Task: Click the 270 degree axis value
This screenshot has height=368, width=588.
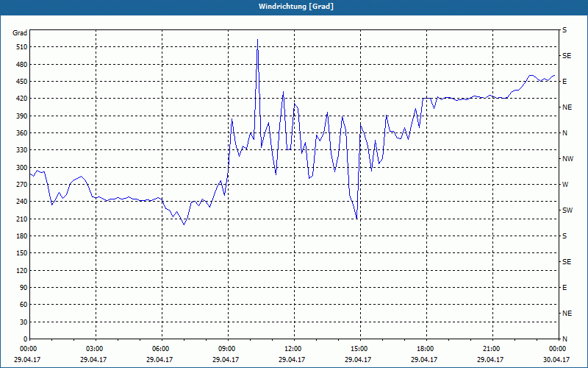Action: (x=21, y=185)
